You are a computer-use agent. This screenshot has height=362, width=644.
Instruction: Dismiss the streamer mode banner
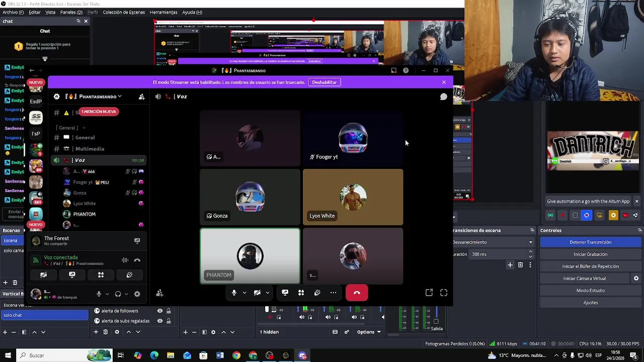pos(444,82)
